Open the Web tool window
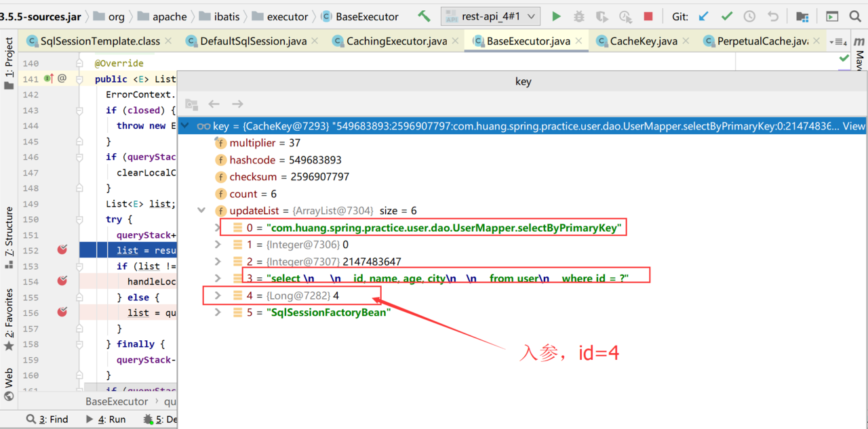 pyautogui.click(x=9, y=385)
